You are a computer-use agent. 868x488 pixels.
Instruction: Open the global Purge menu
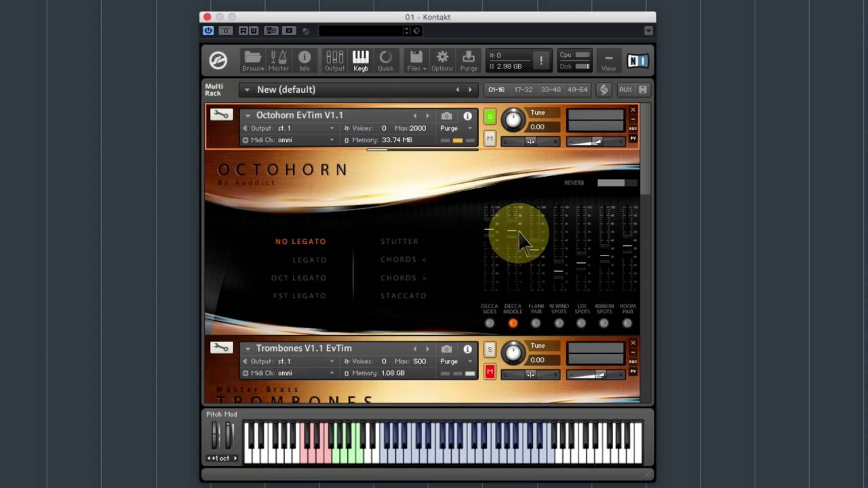point(469,60)
